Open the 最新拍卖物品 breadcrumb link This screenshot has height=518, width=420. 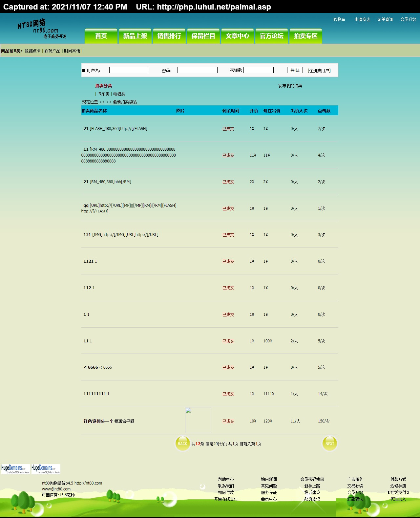pos(125,102)
